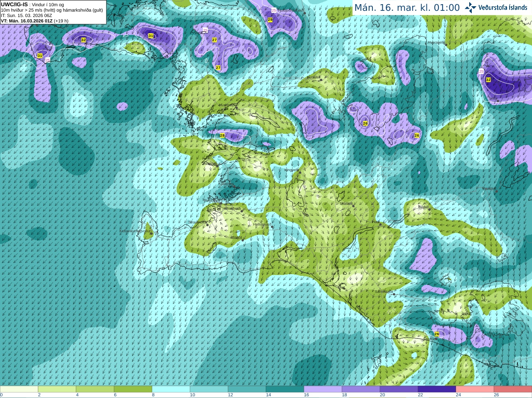Click the VT: Mán. 16.03.2026 01Z line
The image size is (532, 398).
(x=34, y=21)
